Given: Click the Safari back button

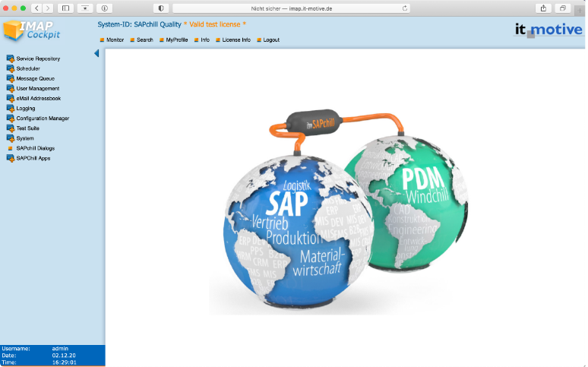Looking at the screenshot, I should click(36, 8).
